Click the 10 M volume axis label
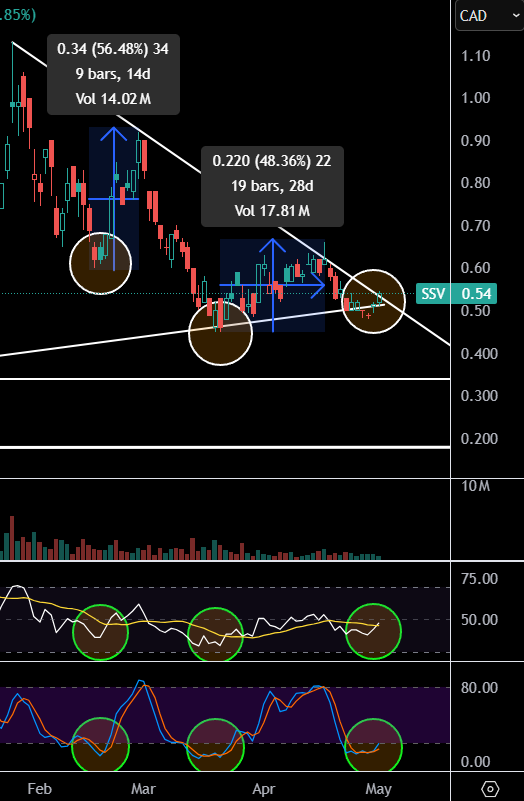524x801 pixels. (475, 486)
